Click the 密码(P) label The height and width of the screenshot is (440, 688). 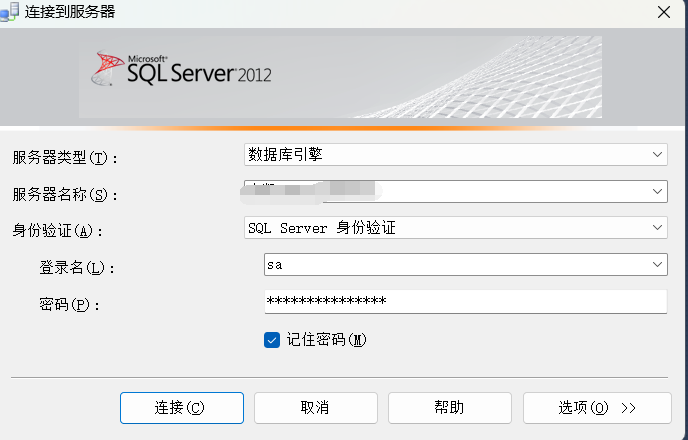(x=69, y=304)
